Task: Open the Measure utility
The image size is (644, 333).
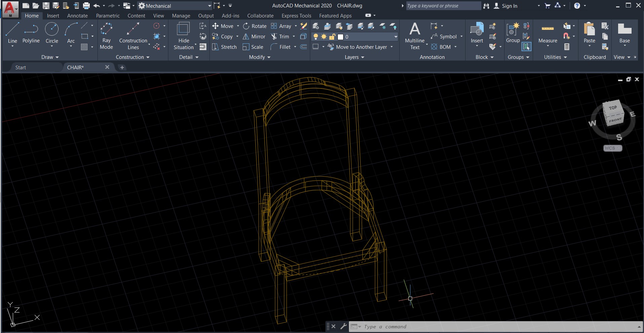Action: pyautogui.click(x=548, y=33)
